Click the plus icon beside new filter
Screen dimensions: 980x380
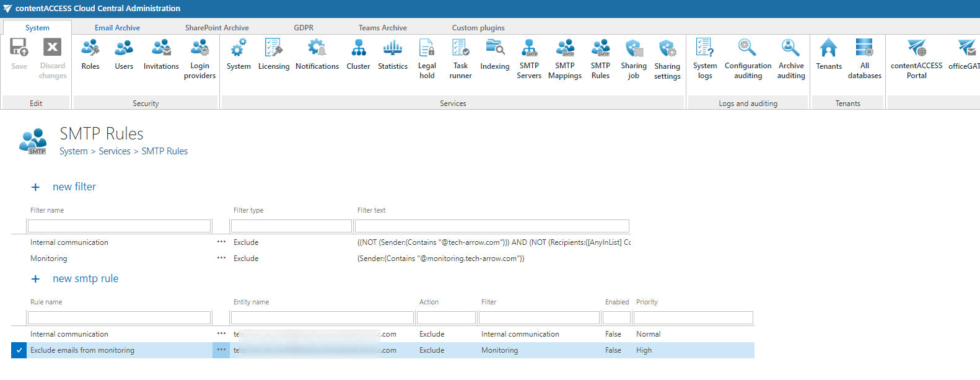click(x=35, y=187)
